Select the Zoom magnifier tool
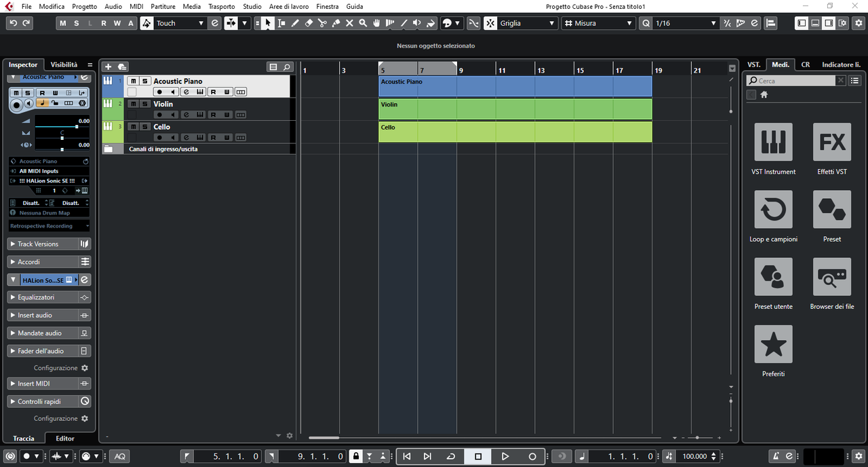 pos(363,23)
